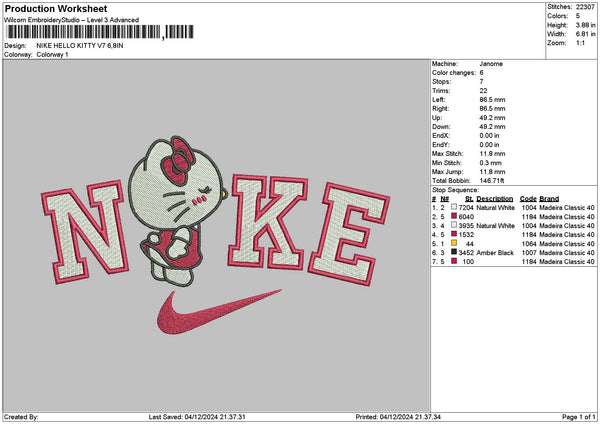Click the red swatch in stop 7 row

pyautogui.click(x=454, y=261)
